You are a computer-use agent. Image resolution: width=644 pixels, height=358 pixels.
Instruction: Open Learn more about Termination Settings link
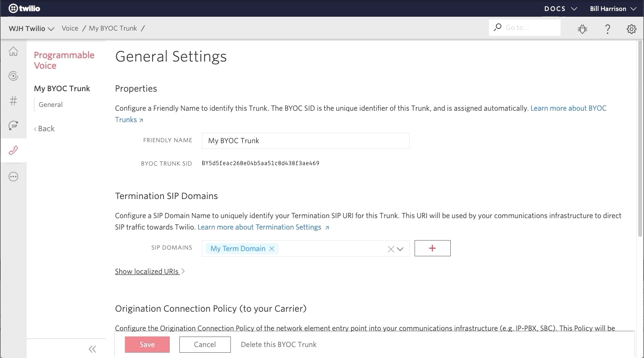pos(263,227)
